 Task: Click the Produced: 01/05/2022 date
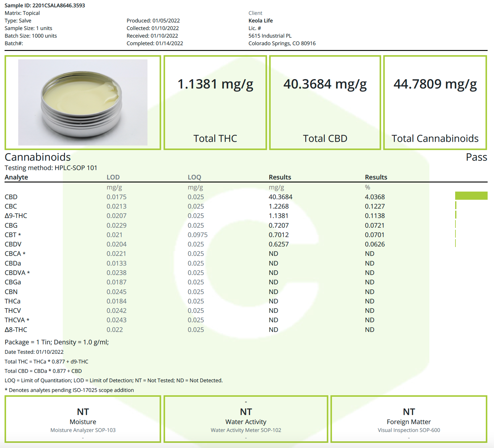tap(153, 21)
